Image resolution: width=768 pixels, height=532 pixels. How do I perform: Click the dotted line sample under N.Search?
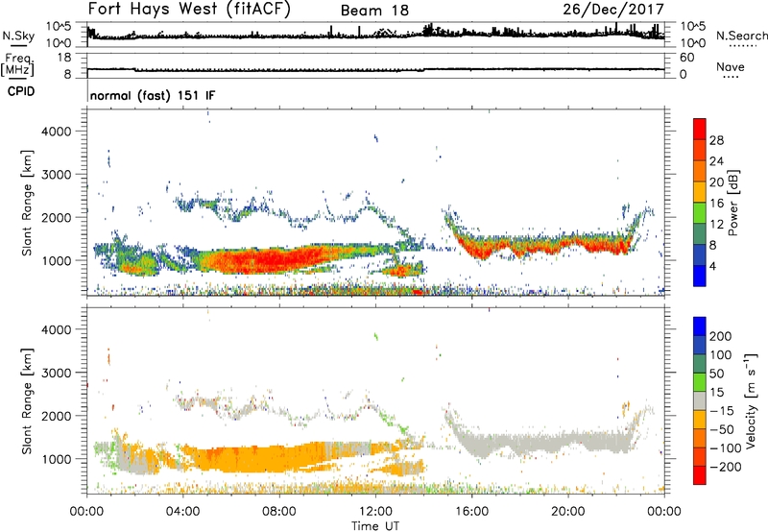[743, 46]
